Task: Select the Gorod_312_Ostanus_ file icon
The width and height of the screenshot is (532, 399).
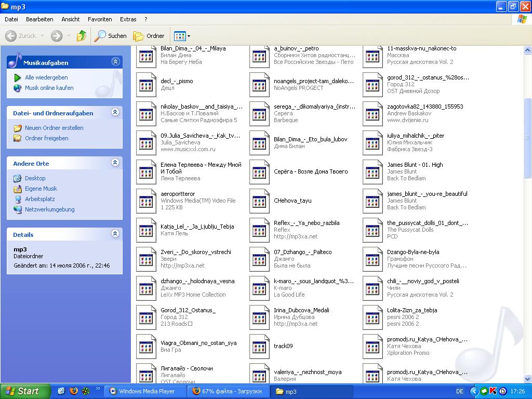Action: point(146,317)
